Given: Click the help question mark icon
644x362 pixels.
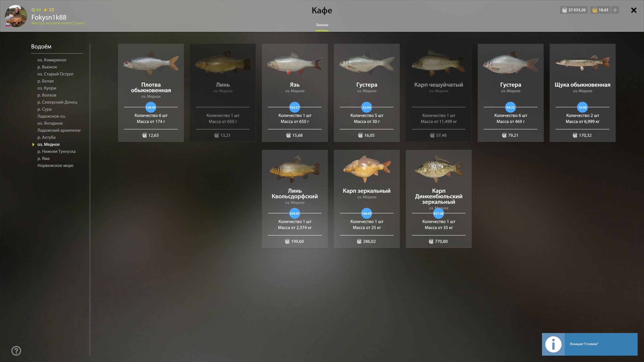Looking at the screenshot, I should [x=16, y=351].
